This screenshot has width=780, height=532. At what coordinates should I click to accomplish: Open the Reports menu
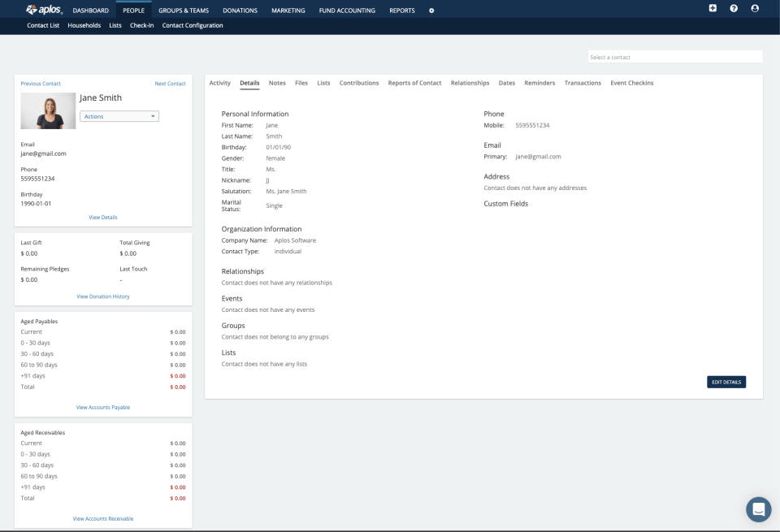click(402, 11)
